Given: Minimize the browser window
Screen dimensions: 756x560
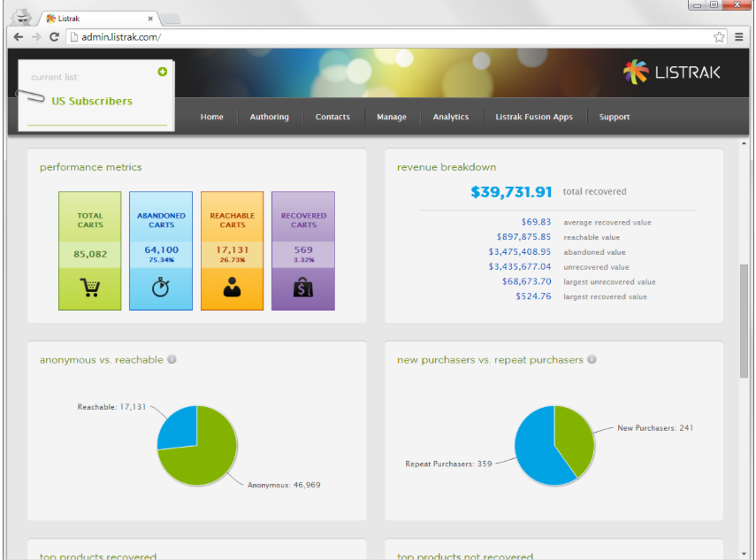Looking at the screenshot, I should point(697,4).
